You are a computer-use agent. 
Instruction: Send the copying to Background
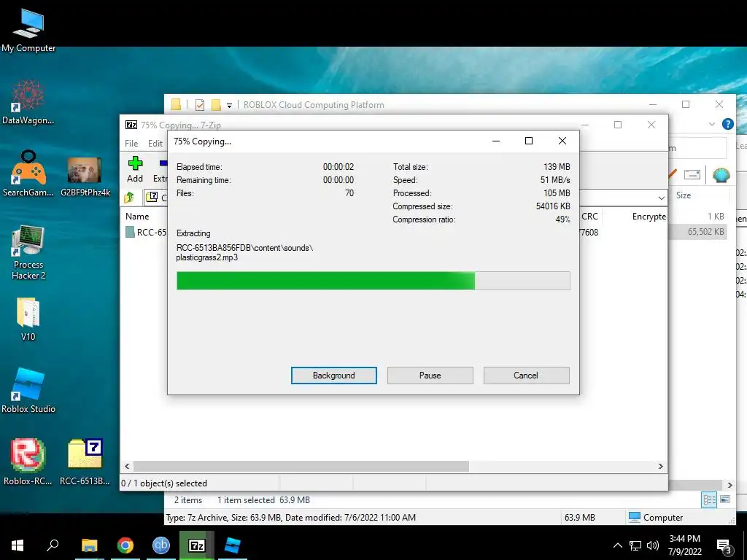point(333,376)
